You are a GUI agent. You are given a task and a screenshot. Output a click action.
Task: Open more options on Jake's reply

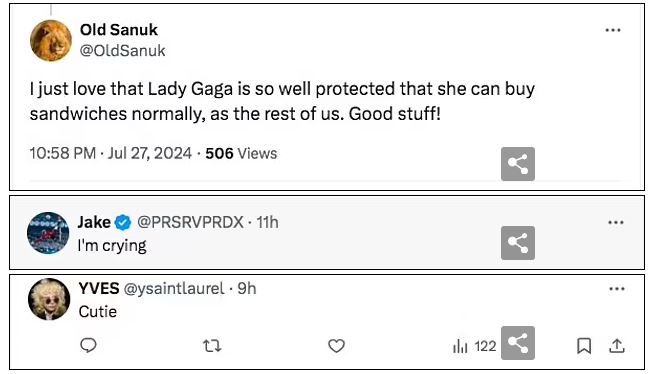click(x=616, y=223)
